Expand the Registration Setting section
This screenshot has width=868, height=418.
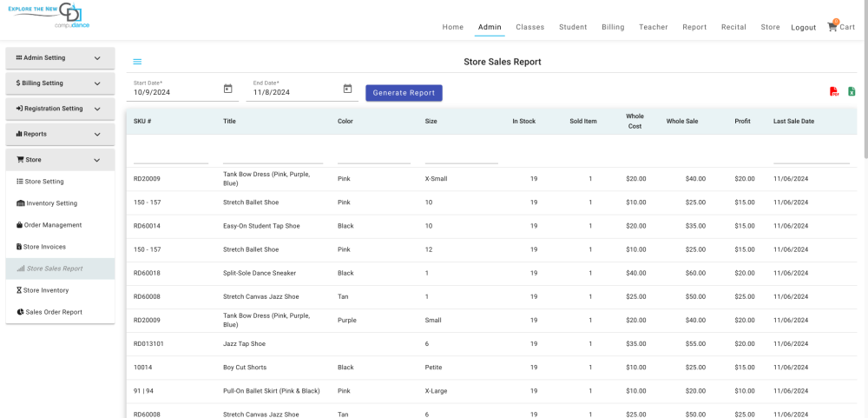point(60,109)
